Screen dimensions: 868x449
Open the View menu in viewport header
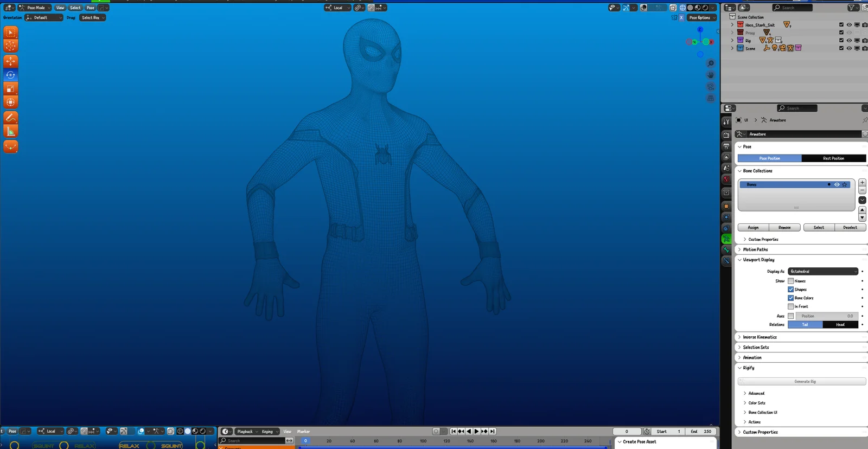[x=60, y=8]
